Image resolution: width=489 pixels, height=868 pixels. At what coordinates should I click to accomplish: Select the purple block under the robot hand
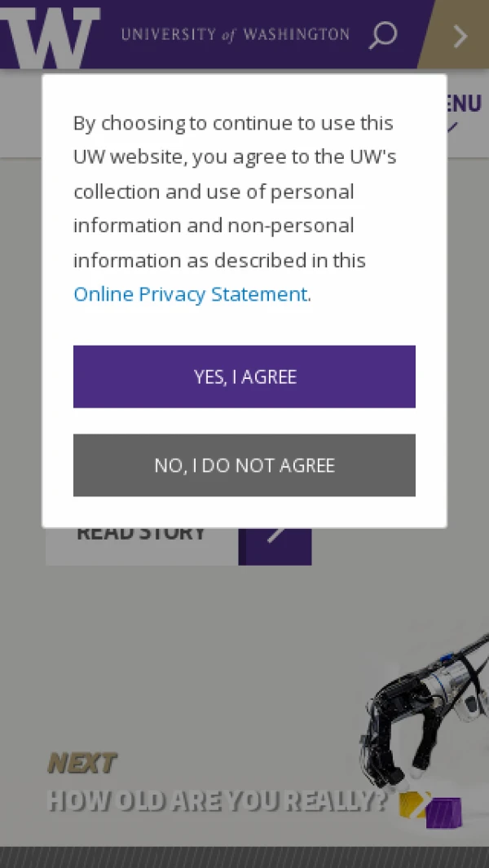443,813
